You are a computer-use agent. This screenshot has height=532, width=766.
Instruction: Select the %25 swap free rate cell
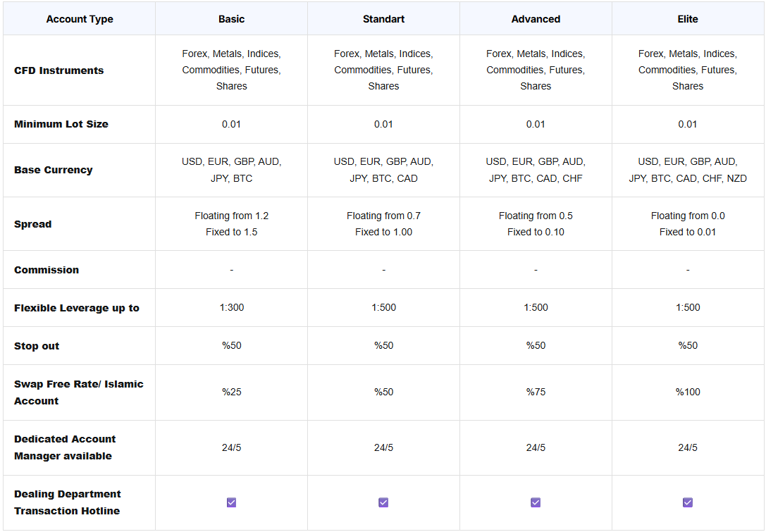point(231,392)
